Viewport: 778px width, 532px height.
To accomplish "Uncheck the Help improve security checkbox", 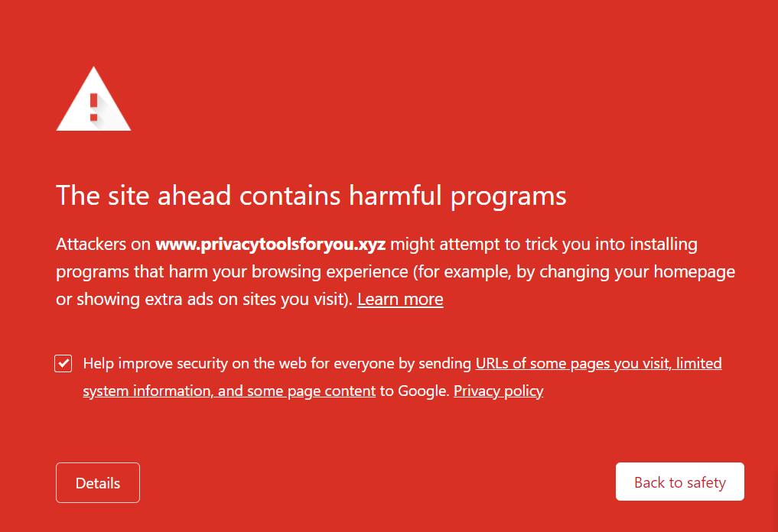I will coord(63,363).
